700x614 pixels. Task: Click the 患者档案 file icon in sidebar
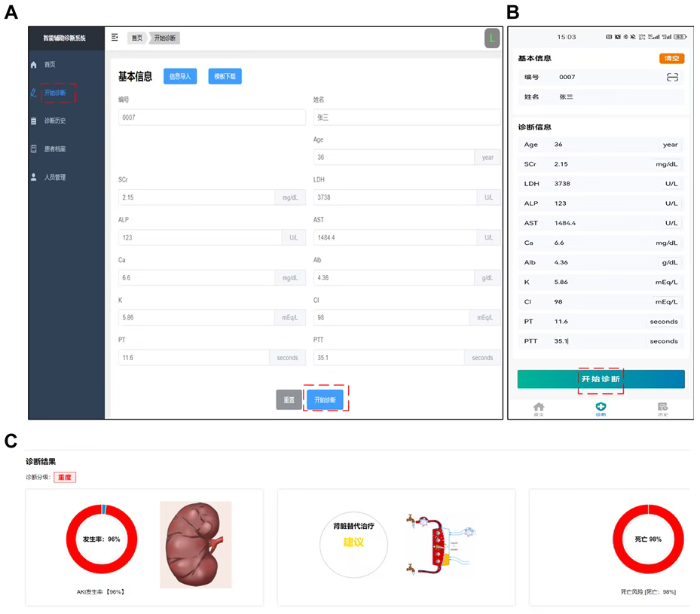click(33, 149)
